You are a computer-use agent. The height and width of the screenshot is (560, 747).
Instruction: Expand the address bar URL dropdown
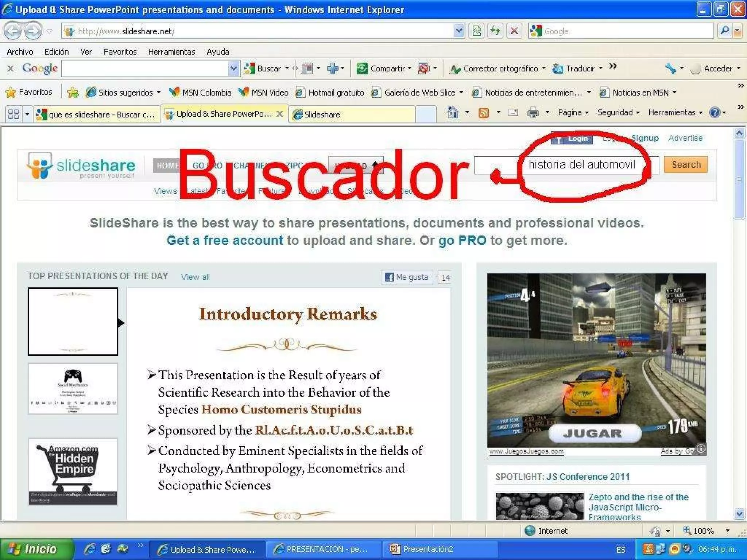click(x=458, y=31)
